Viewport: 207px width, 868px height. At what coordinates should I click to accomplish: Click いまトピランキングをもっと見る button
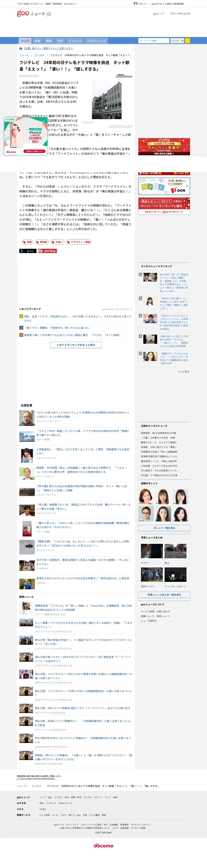76,345
